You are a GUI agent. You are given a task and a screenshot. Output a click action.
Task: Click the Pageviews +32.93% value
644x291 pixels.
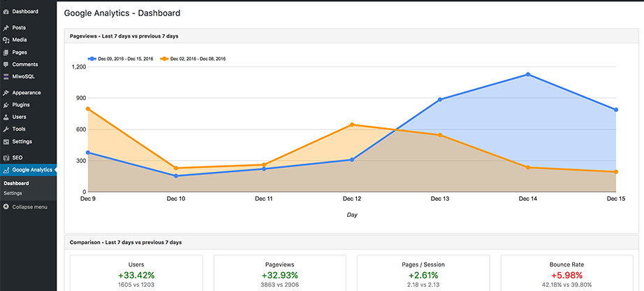[x=279, y=276]
